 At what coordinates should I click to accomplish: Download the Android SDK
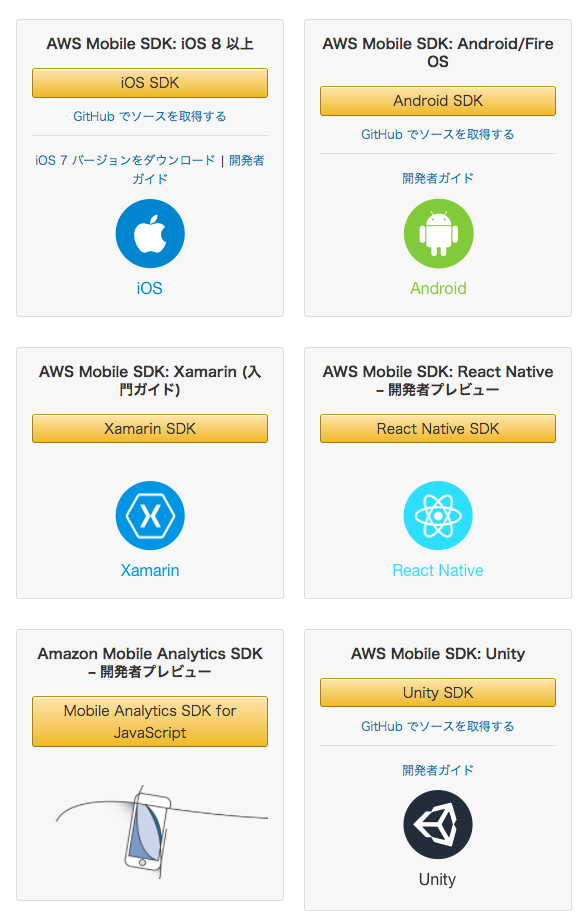click(x=438, y=101)
